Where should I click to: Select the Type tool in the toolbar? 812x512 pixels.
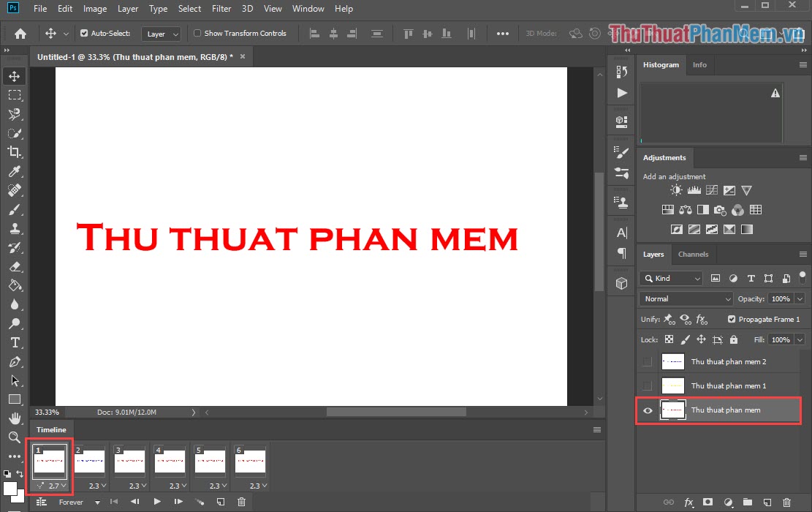[15, 342]
